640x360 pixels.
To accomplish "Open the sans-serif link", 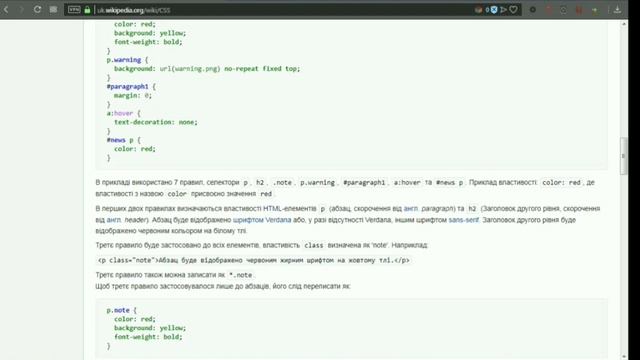I will 464,220.
